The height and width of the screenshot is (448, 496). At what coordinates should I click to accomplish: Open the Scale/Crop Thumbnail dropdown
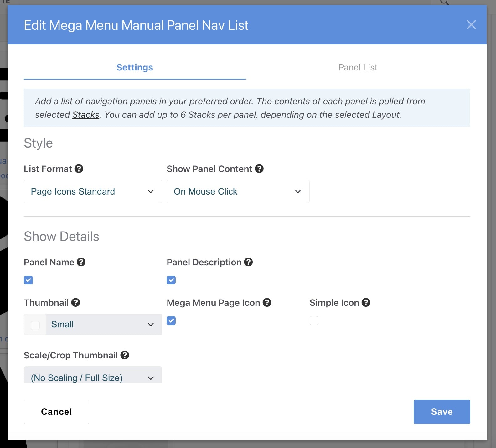(x=93, y=377)
